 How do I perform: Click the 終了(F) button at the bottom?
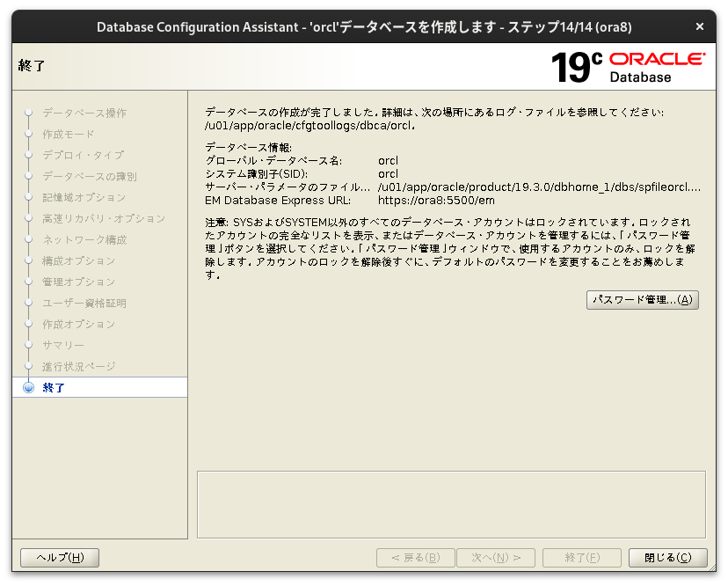tap(581, 557)
